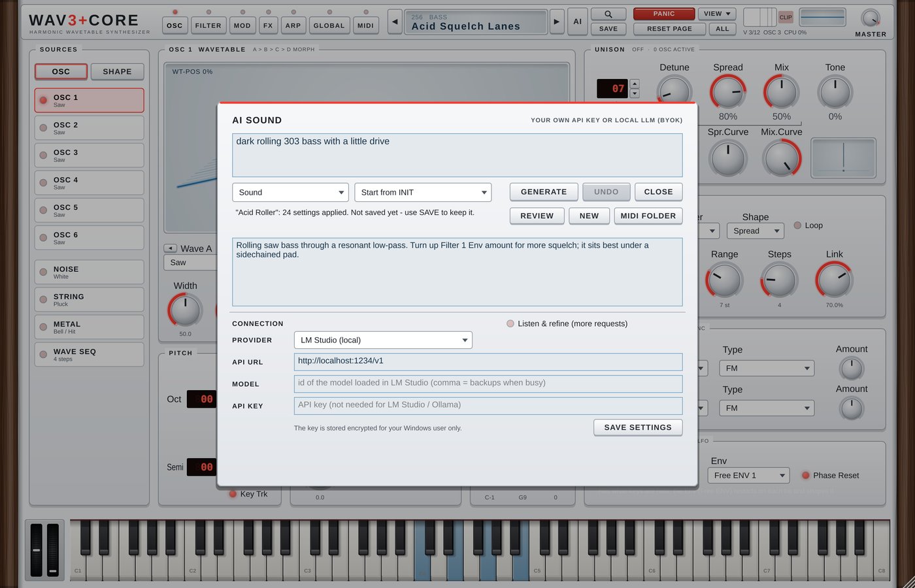Open the VIEW dropdown
Screen dimensions: 915x588
pos(717,14)
